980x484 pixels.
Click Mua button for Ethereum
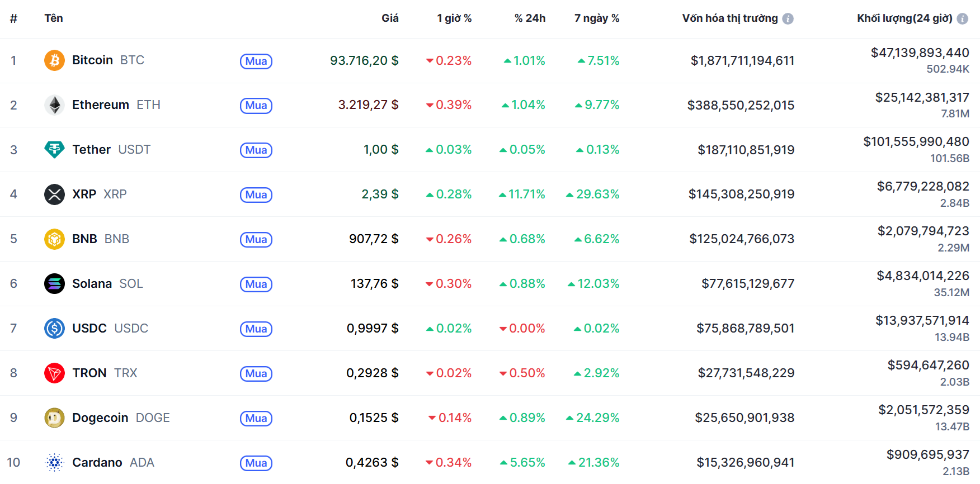tap(256, 106)
